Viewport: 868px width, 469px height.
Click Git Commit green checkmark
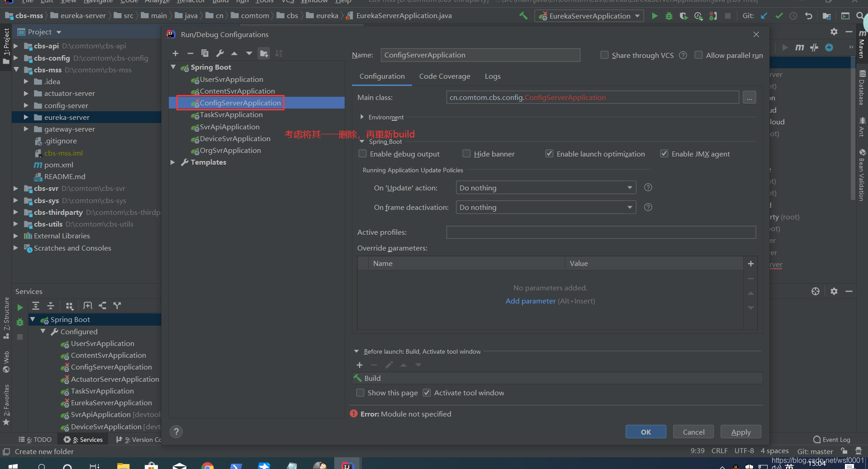779,16
